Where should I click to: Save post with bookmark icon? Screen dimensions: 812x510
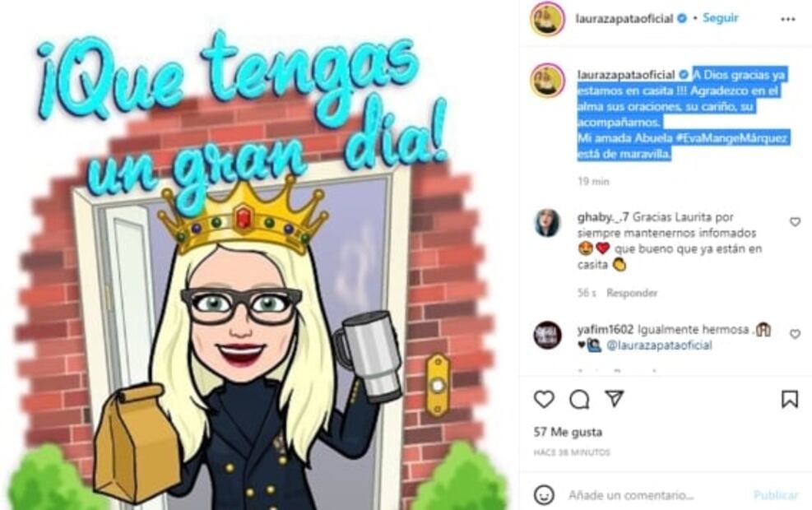click(x=789, y=399)
